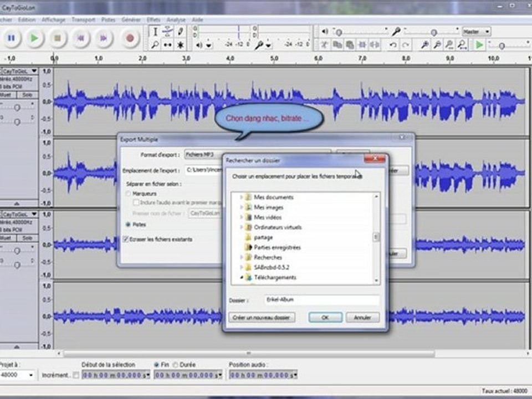Click the red Record button
This screenshot has width=532, height=399.
coord(130,38)
